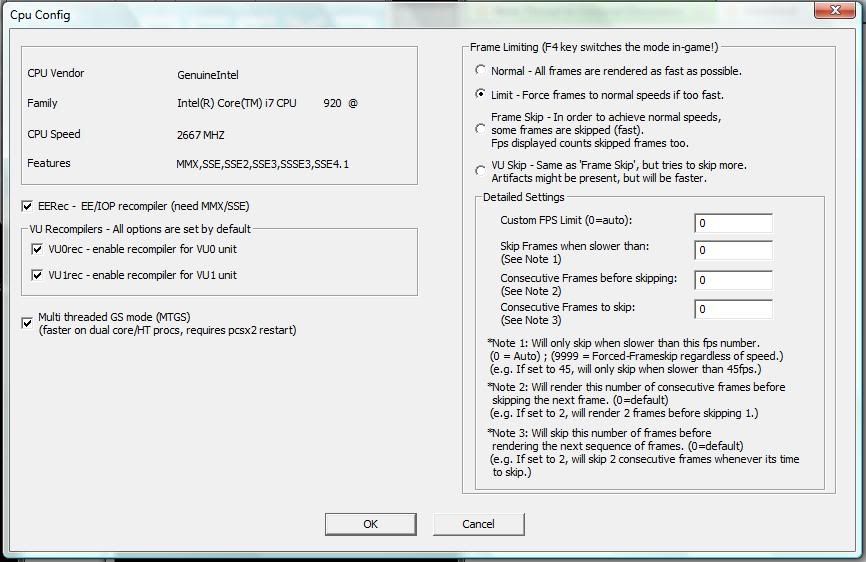Click the Cancel button
Viewport: 866px width, 562px height.
click(478, 524)
